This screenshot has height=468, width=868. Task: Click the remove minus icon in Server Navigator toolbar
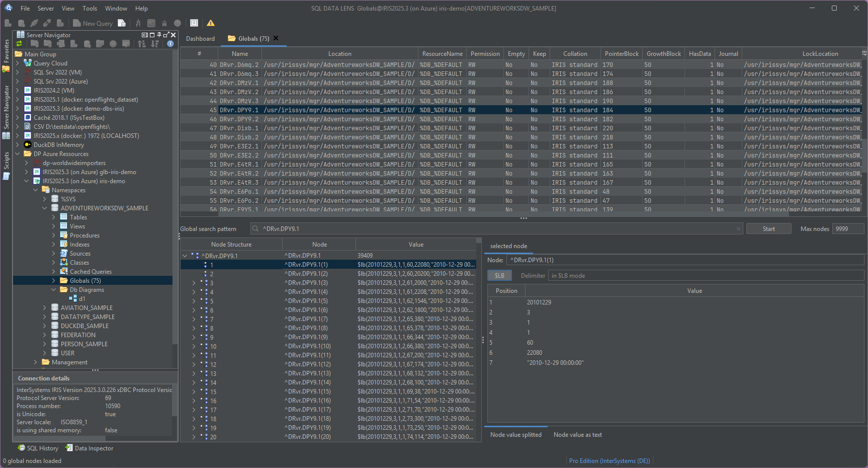113,44
